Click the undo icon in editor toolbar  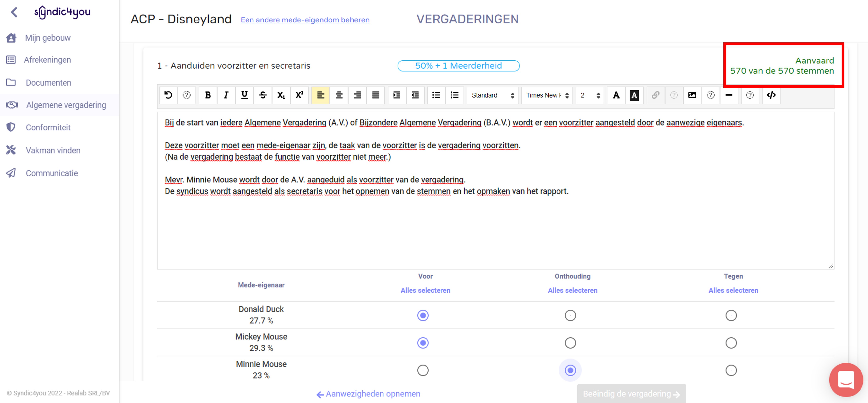(168, 95)
